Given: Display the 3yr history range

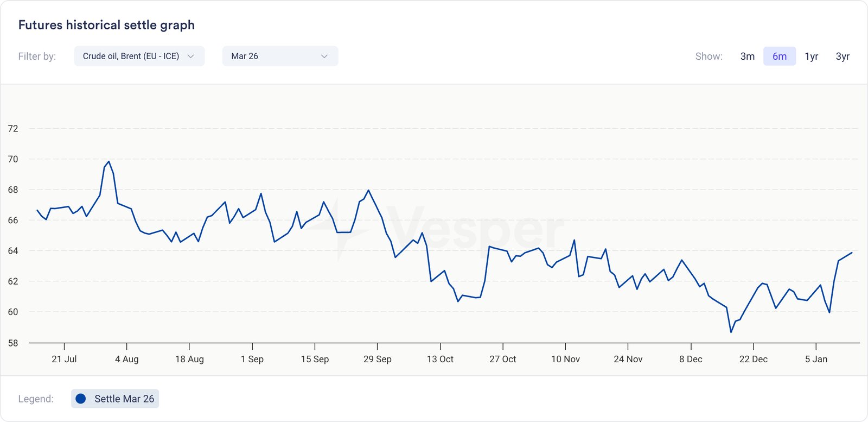Looking at the screenshot, I should 842,56.
